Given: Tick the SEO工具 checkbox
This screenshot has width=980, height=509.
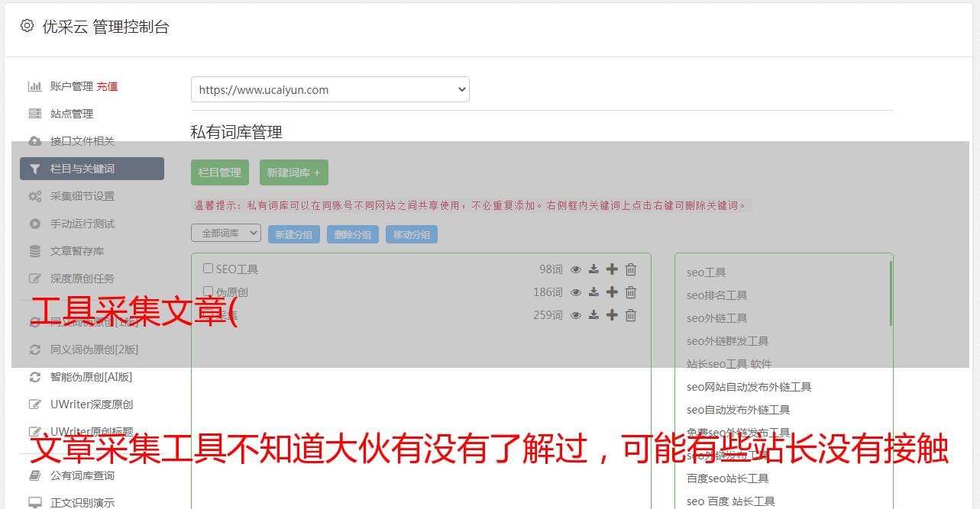Looking at the screenshot, I should coord(208,269).
